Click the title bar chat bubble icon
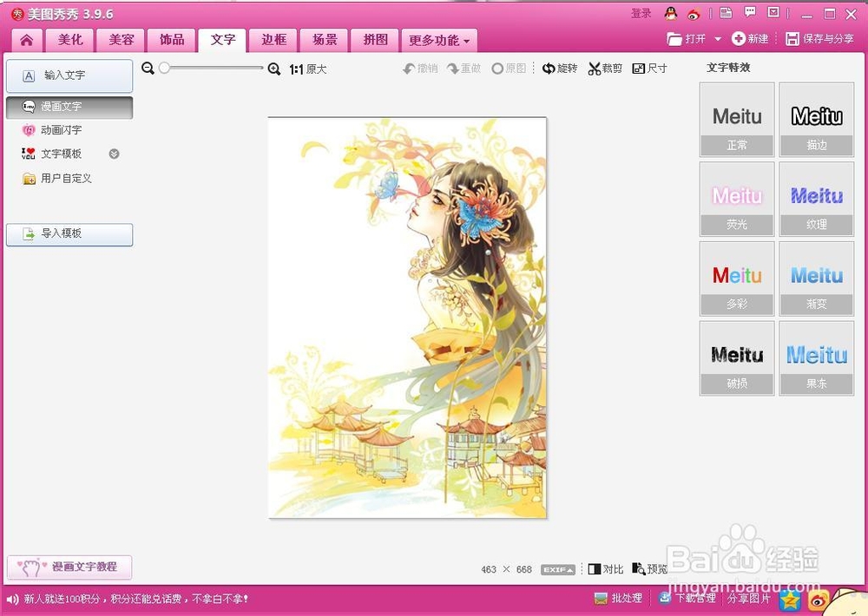The image size is (868, 616). pyautogui.click(x=750, y=12)
